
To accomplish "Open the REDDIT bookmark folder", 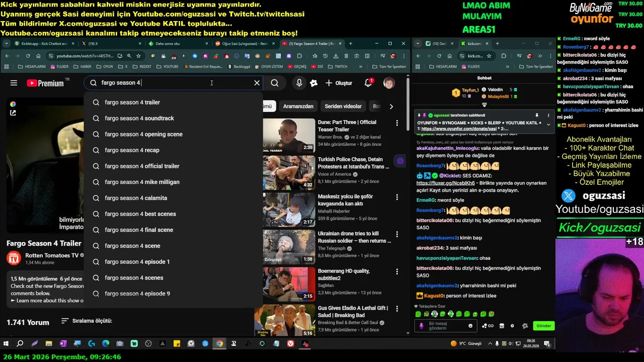I will tap(141, 66).
